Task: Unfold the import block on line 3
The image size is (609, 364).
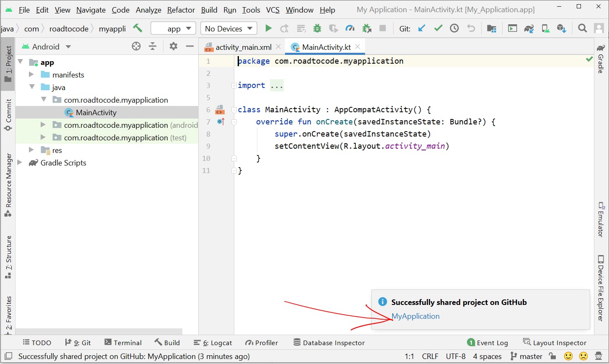Action: tap(234, 85)
